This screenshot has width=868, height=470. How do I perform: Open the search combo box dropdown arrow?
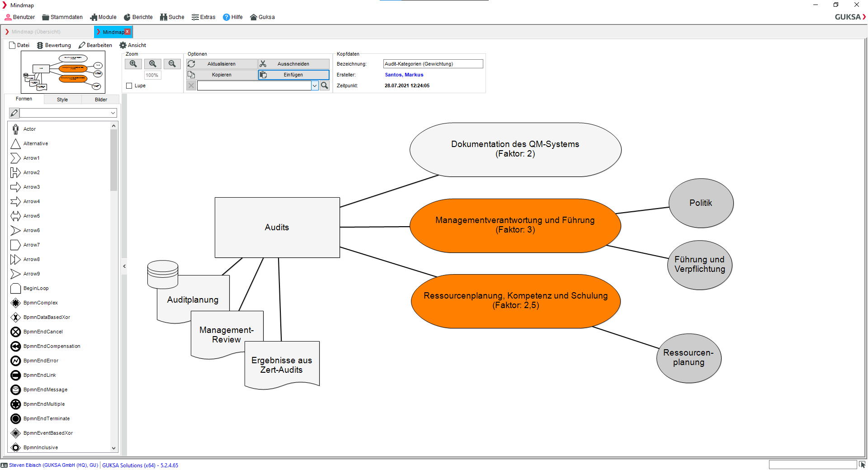point(315,85)
